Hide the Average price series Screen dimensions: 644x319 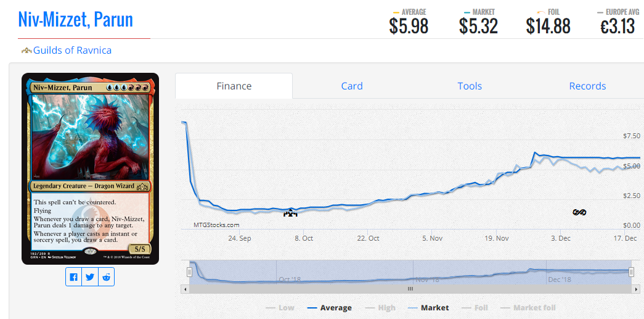329,307
